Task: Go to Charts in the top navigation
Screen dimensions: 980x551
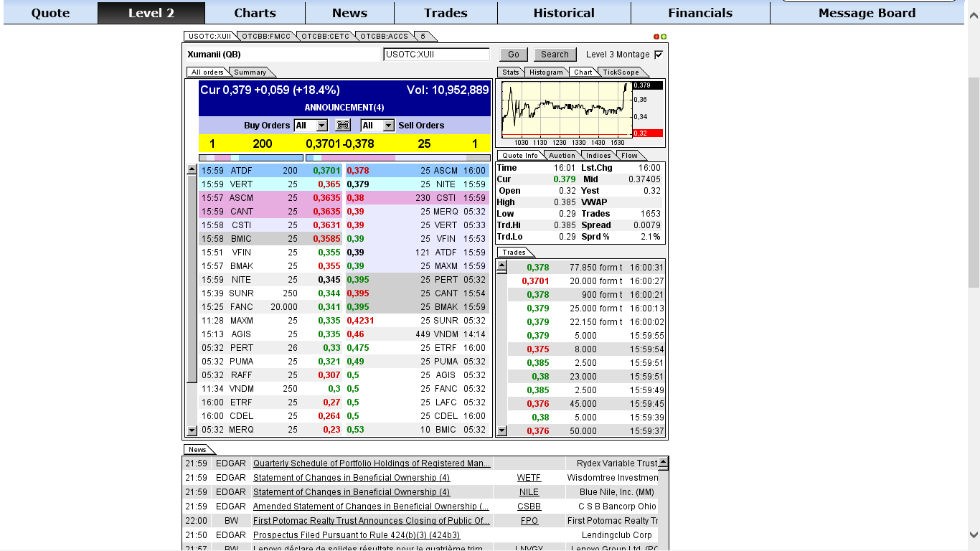Action: (x=255, y=13)
